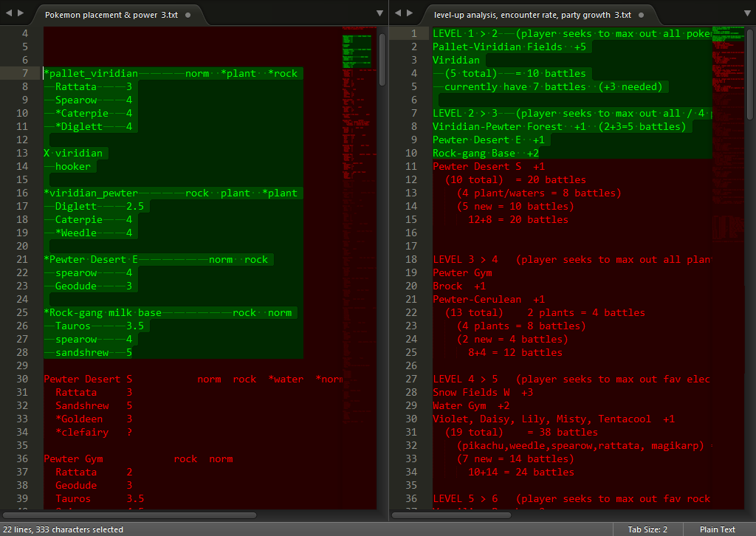This screenshot has width=756, height=536.
Task: Click the right pane's next-tab arrow
Action: click(409, 13)
